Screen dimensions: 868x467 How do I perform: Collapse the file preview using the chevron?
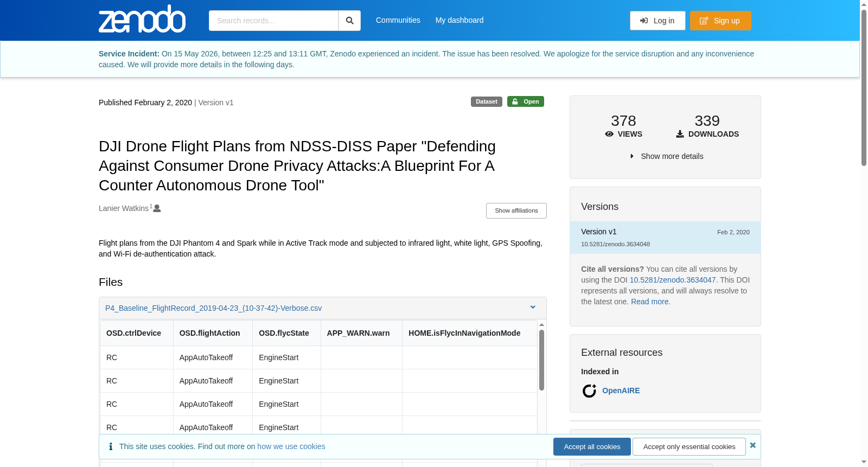click(x=533, y=308)
